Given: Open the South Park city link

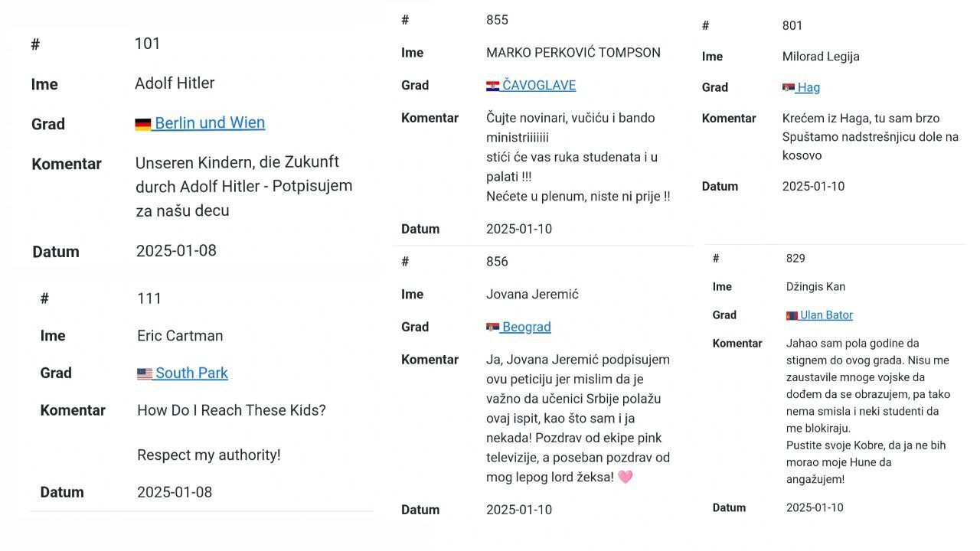Looking at the screenshot, I should (x=191, y=373).
